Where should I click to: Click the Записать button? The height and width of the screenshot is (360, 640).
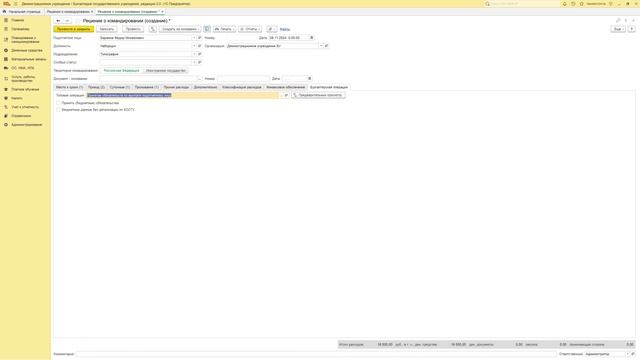107,29
